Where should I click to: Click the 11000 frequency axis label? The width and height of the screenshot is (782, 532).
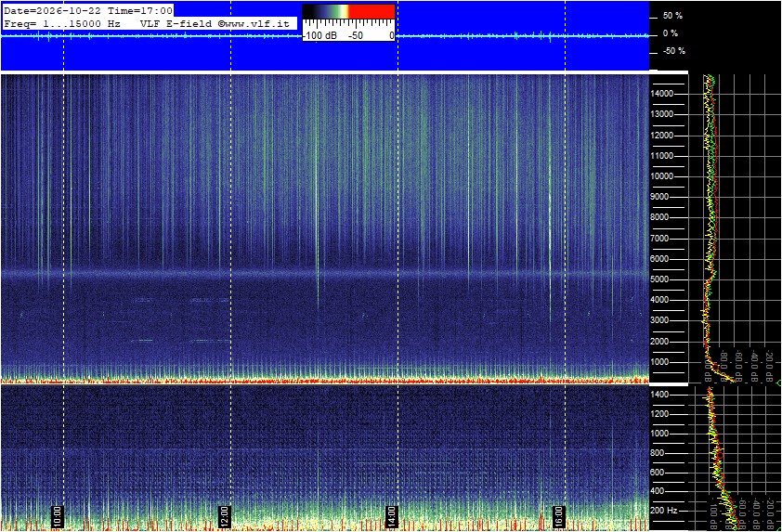tap(661, 156)
